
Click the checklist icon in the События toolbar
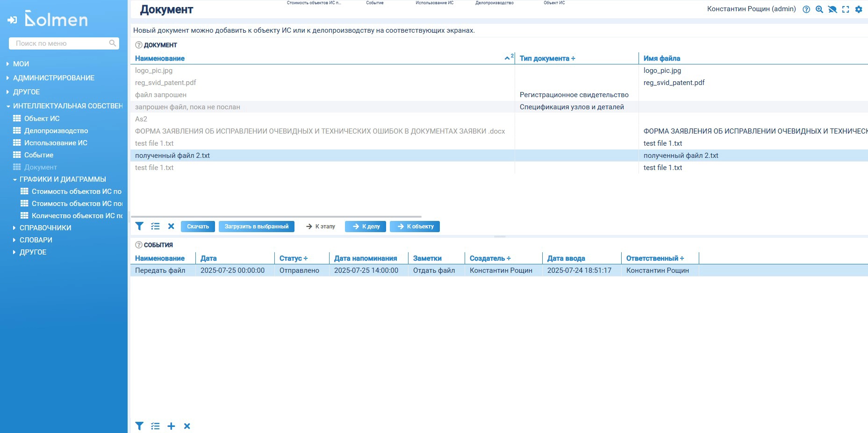pyautogui.click(x=155, y=426)
